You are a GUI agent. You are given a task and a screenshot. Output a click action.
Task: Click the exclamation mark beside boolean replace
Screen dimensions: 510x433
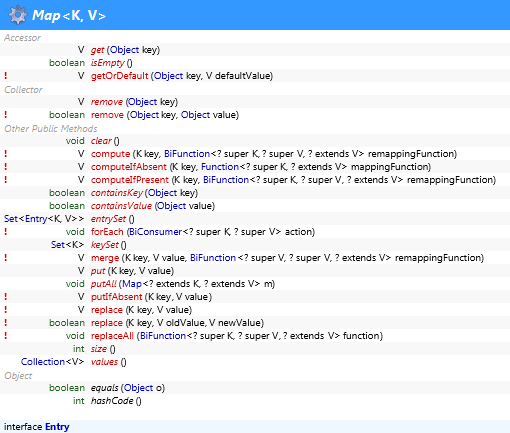pyautogui.click(x=6, y=323)
